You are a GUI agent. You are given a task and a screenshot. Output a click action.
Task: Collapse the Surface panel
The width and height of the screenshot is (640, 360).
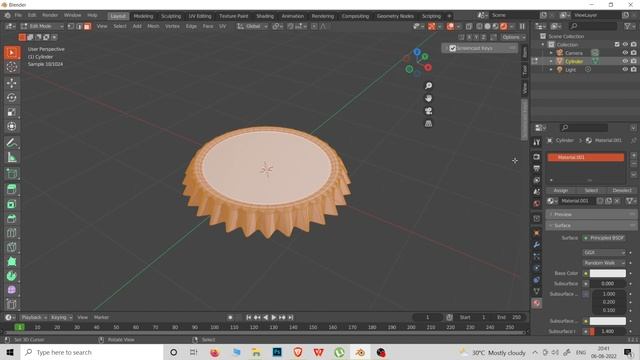(x=591, y=225)
